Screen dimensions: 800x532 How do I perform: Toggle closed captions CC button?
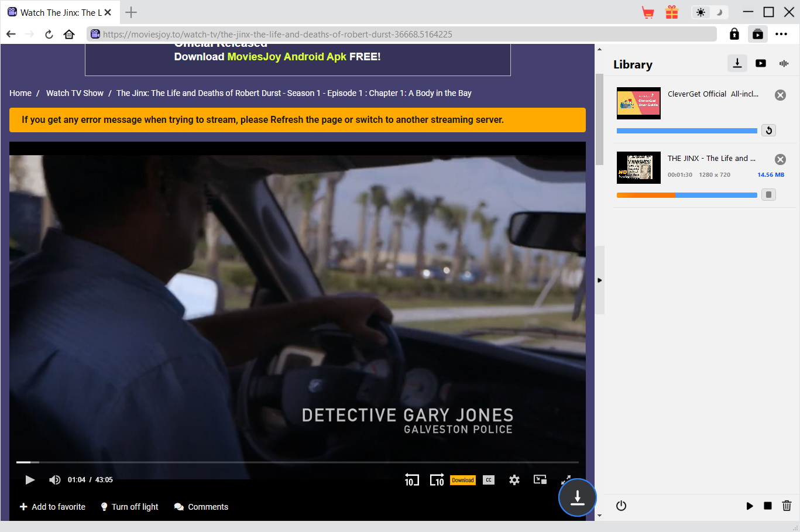click(489, 480)
